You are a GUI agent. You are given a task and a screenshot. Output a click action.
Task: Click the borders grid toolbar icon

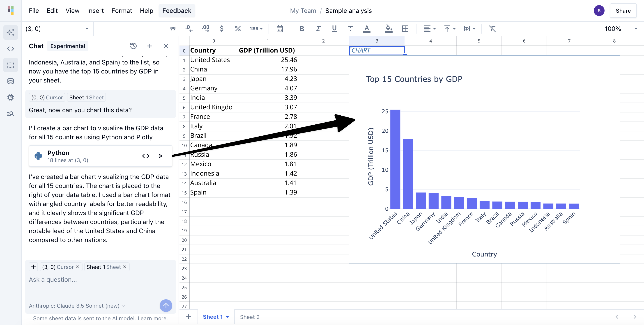click(x=405, y=29)
